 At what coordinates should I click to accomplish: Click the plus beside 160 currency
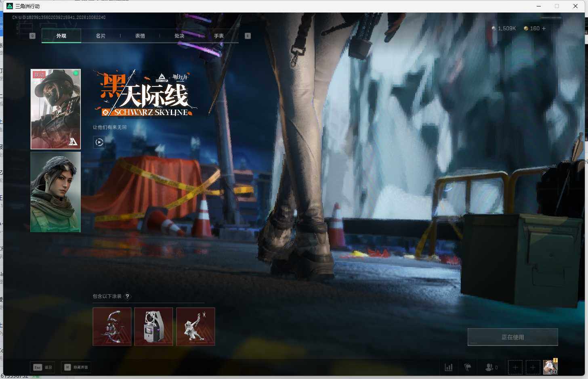point(544,29)
